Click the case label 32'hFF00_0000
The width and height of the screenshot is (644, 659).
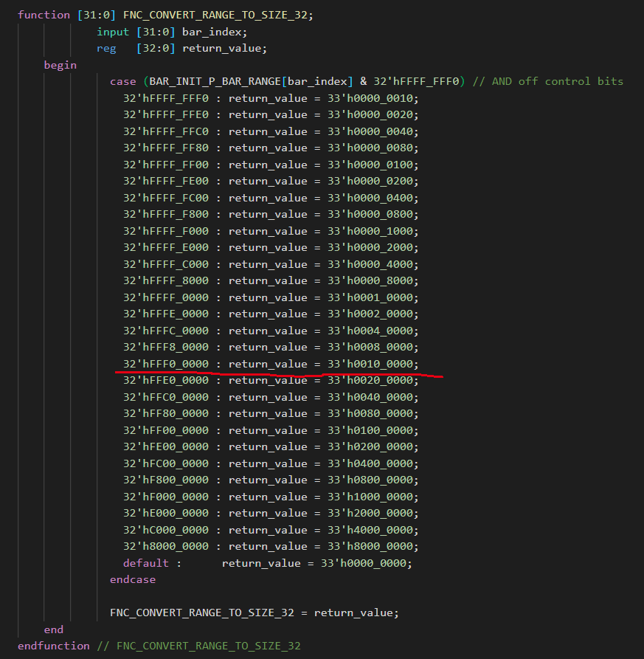pos(166,430)
